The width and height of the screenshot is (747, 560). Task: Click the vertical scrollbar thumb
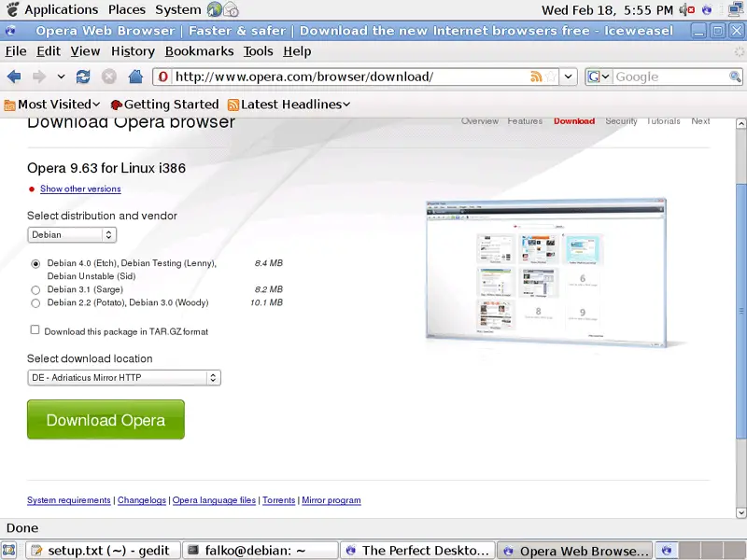[740, 311]
